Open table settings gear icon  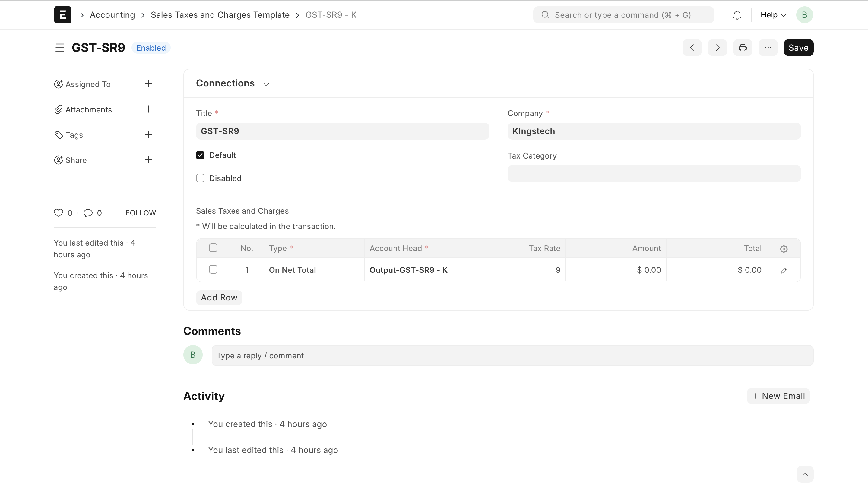pyautogui.click(x=784, y=249)
